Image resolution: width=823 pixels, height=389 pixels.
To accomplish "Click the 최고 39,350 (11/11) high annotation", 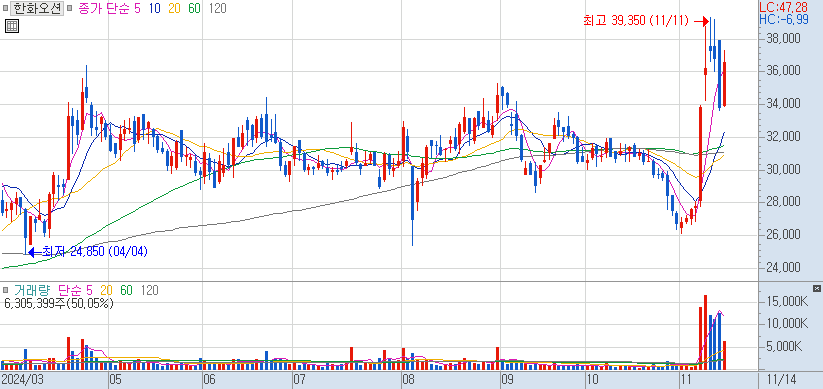I will click(635, 21).
